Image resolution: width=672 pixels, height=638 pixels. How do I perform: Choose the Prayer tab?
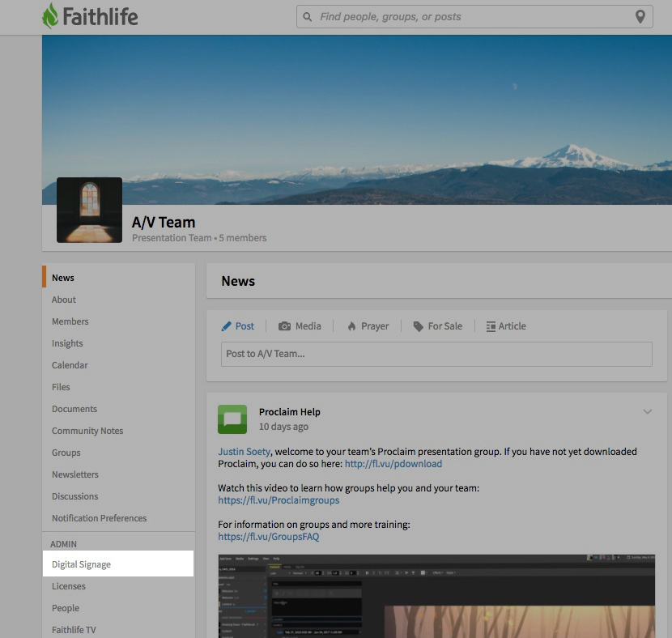pyautogui.click(x=368, y=326)
